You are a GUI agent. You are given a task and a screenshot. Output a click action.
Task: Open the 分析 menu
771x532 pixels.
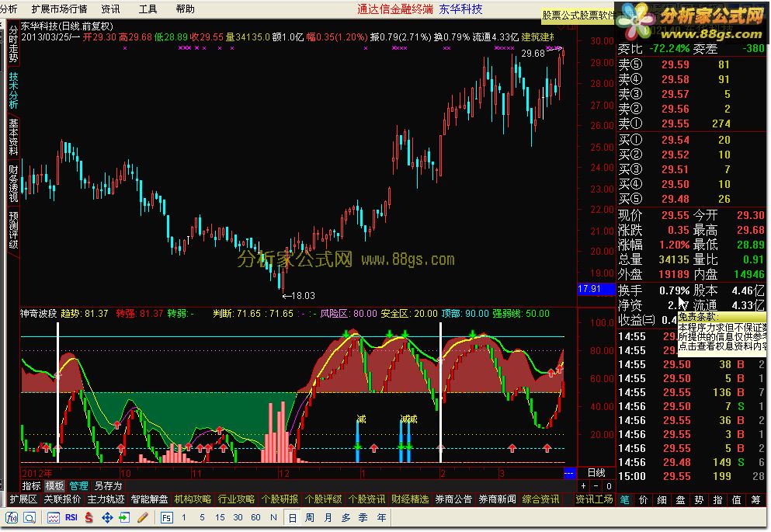tap(9, 9)
